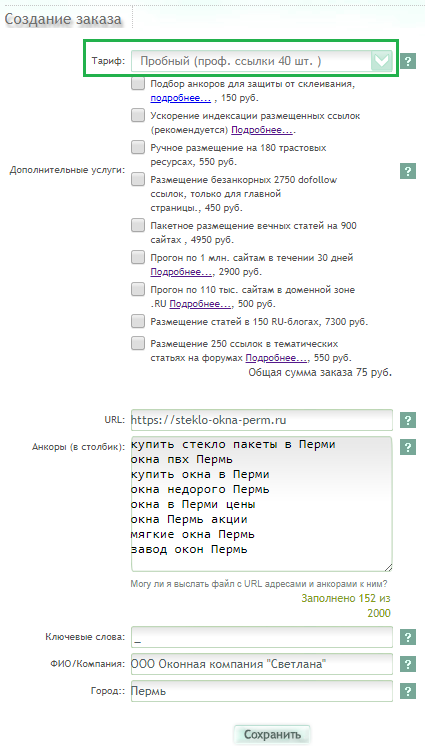Grab the Анкоры textarea resize handle

(x=388, y=567)
